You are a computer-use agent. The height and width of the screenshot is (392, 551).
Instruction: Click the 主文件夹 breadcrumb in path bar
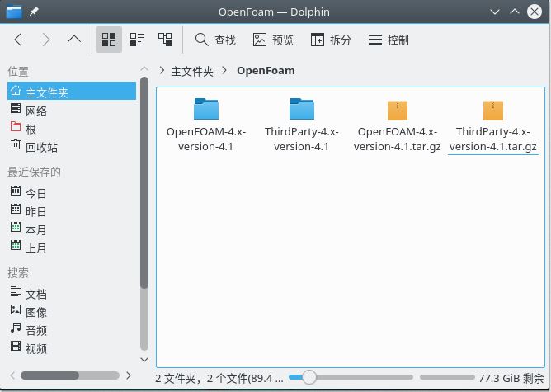click(192, 71)
